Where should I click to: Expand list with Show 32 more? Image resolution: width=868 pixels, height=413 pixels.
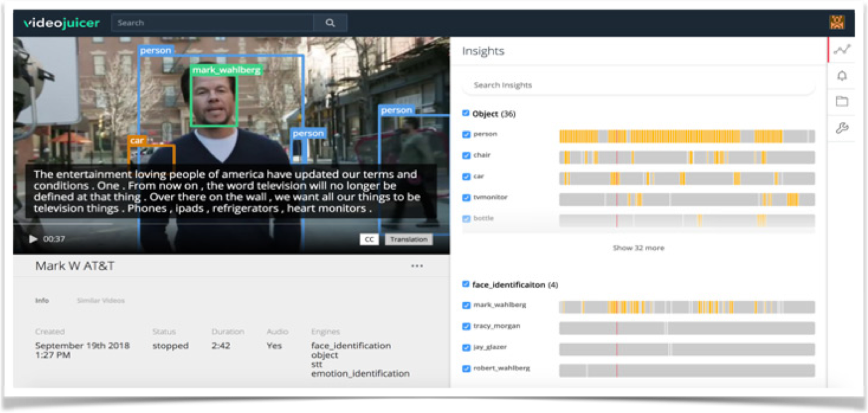point(638,248)
